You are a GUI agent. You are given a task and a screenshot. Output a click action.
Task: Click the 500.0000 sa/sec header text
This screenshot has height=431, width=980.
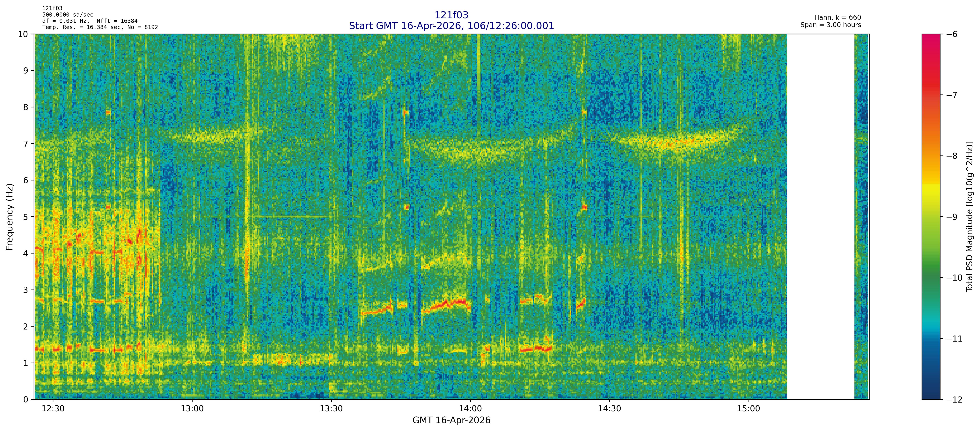(x=67, y=15)
